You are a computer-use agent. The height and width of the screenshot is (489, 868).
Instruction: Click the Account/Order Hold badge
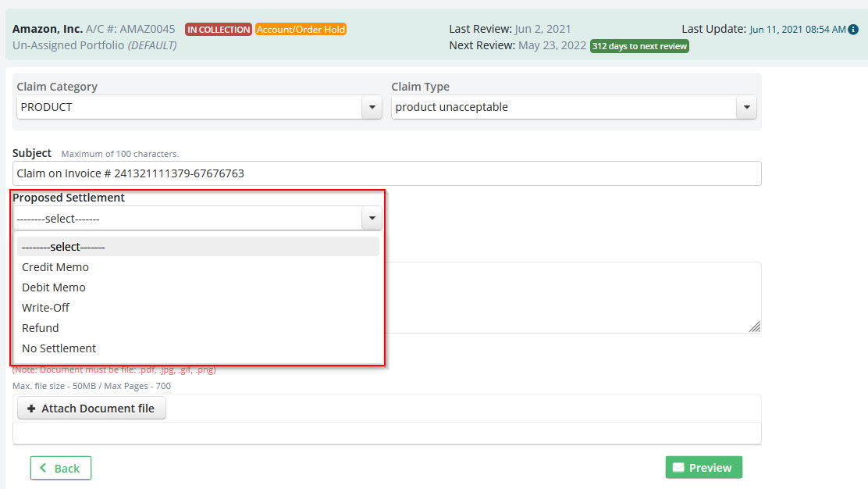pos(301,30)
